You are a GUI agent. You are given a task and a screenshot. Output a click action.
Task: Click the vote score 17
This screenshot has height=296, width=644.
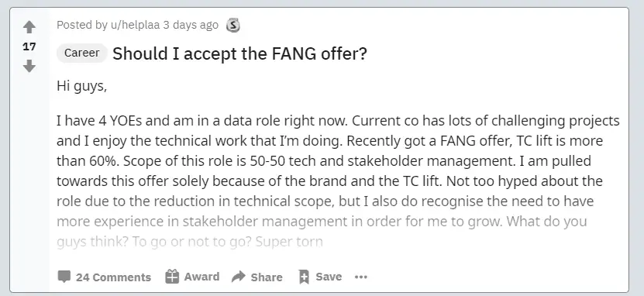(29, 46)
